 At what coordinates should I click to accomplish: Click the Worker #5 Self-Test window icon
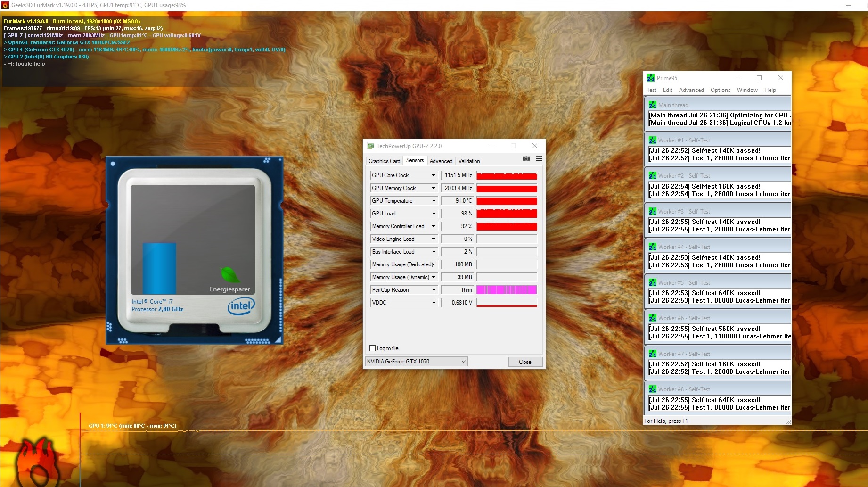pyautogui.click(x=652, y=282)
